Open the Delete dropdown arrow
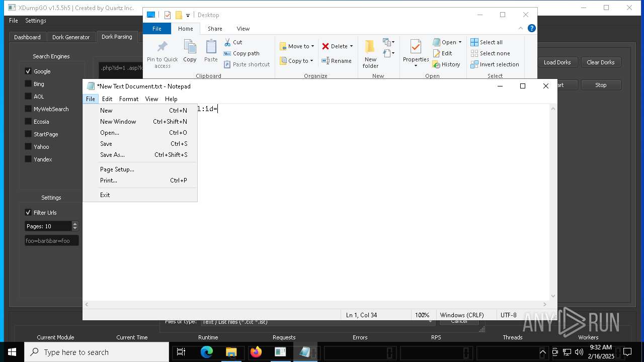 (x=351, y=46)
